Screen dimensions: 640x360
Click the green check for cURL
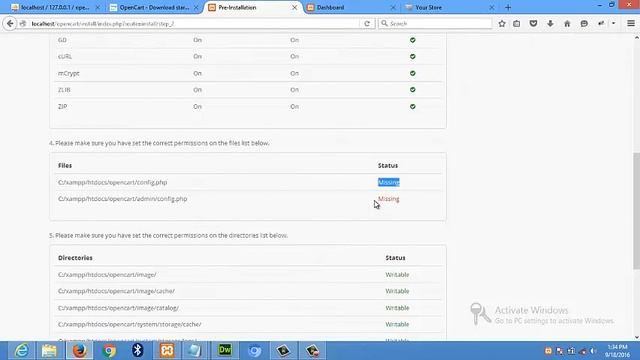pyautogui.click(x=413, y=56)
